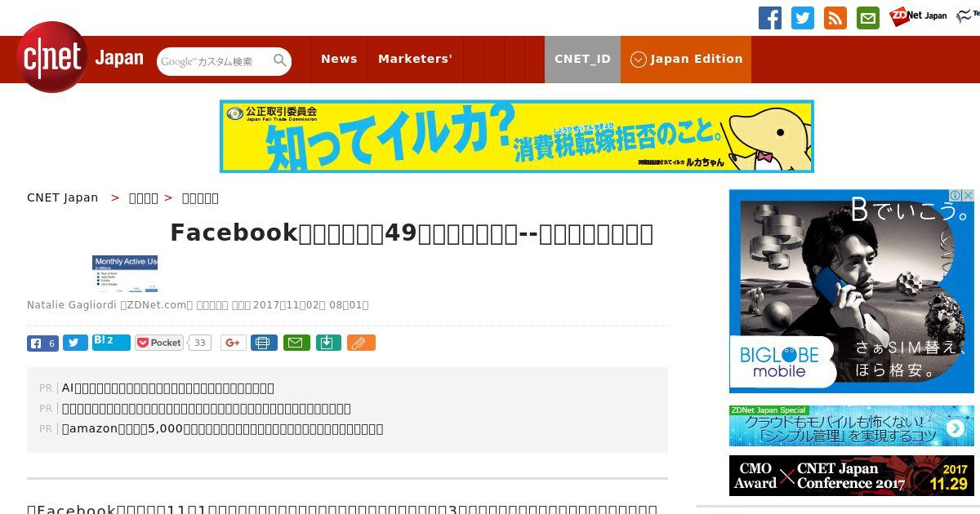Click the teal download/save article icon
The width and height of the screenshot is (980, 514).
pos(327,343)
